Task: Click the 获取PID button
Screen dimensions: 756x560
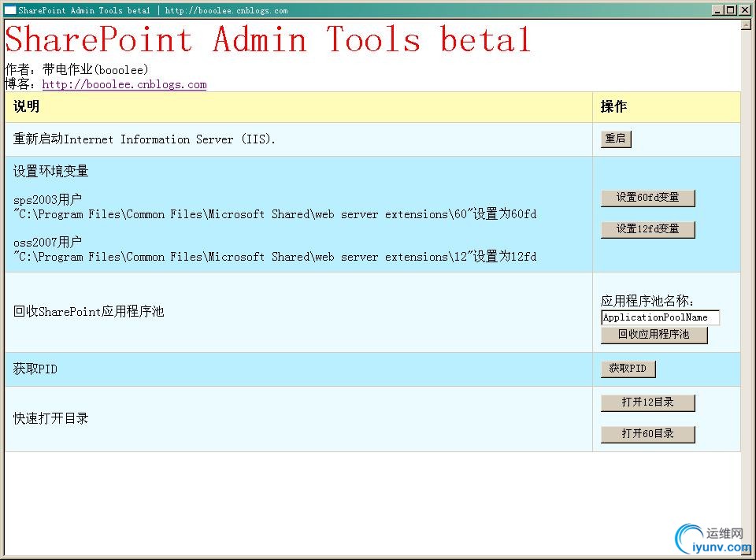Action: (628, 369)
